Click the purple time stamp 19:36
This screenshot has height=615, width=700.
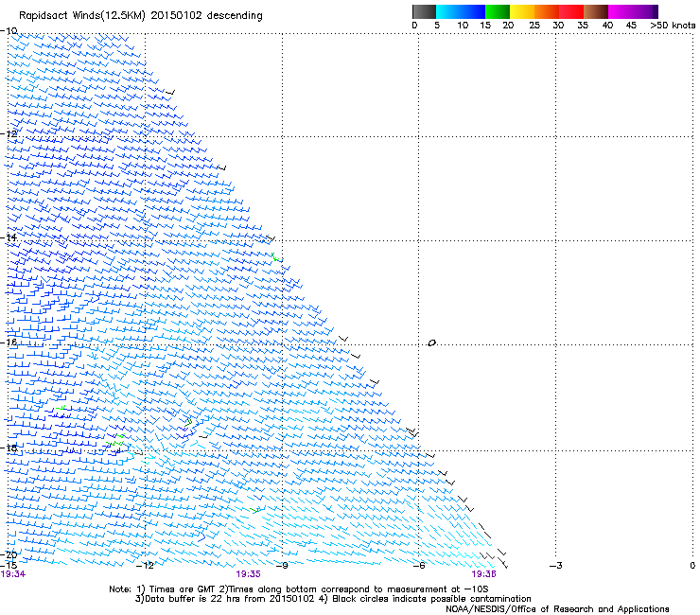pos(483,574)
